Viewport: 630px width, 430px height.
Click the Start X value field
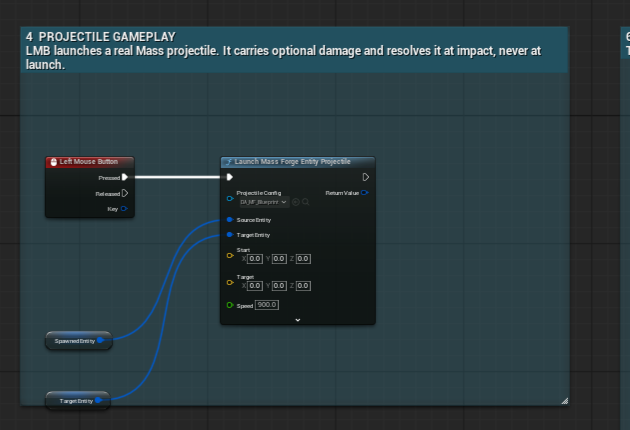(255, 259)
